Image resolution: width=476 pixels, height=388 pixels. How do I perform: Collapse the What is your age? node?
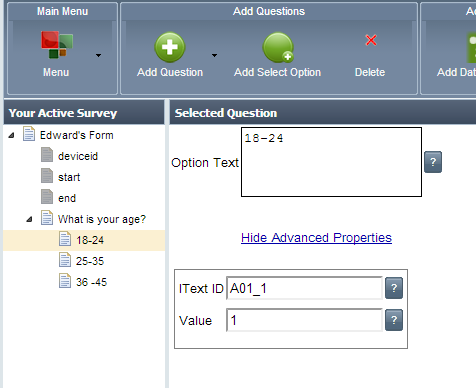pos(29,219)
